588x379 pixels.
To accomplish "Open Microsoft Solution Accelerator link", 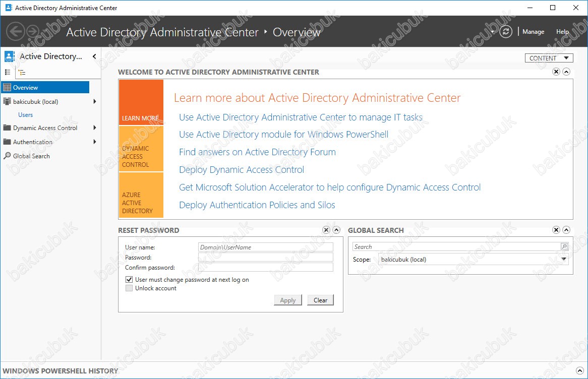I will coord(330,187).
